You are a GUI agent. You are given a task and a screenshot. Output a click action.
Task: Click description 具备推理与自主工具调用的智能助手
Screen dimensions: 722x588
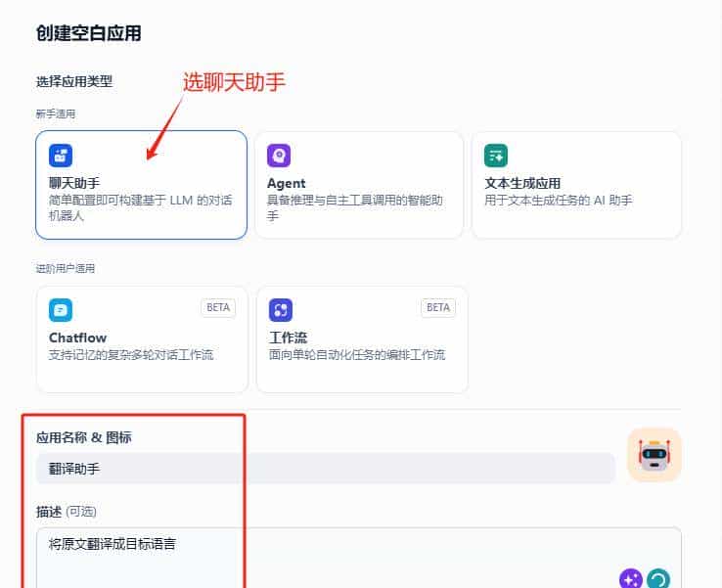pyautogui.click(x=355, y=207)
